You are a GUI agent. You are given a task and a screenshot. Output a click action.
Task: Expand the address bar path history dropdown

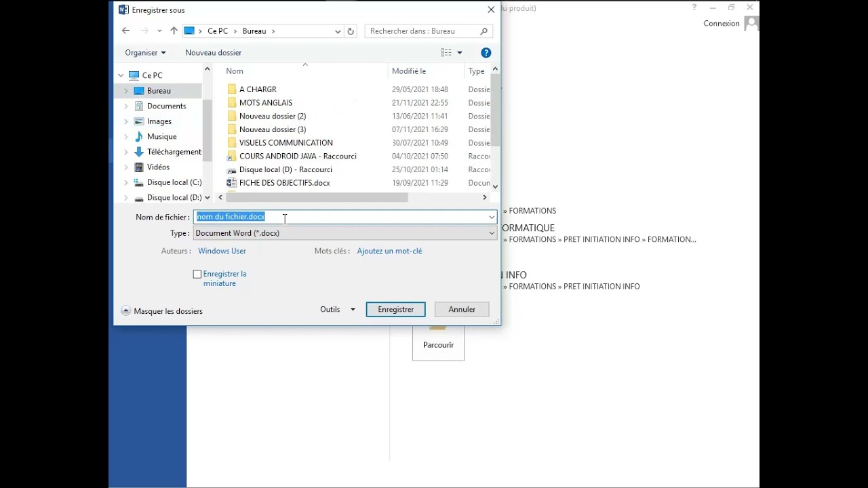[338, 31]
